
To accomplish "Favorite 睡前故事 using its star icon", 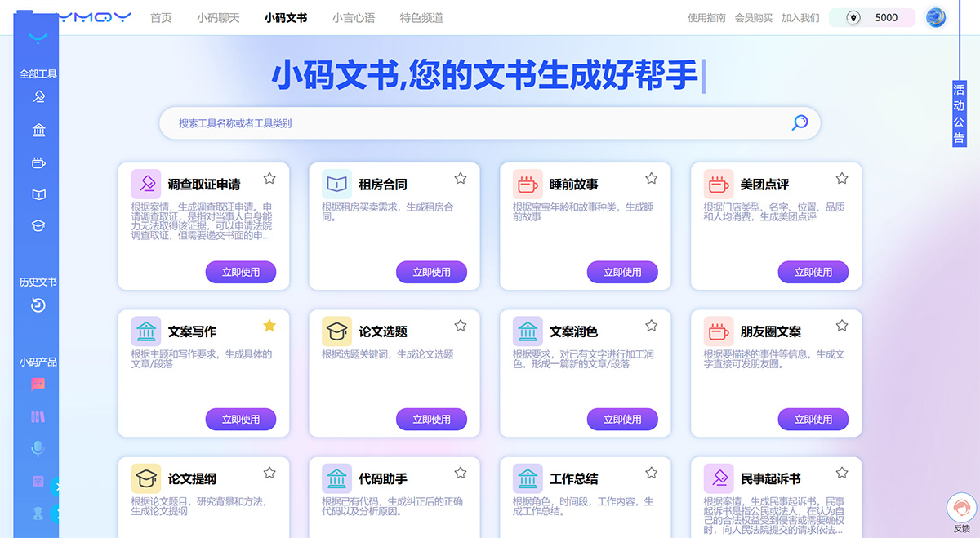I will (x=651, y=177).
